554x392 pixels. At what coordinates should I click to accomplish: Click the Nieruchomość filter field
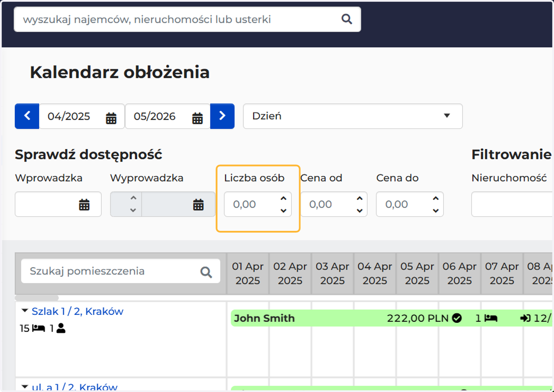(x=512, y=204)
